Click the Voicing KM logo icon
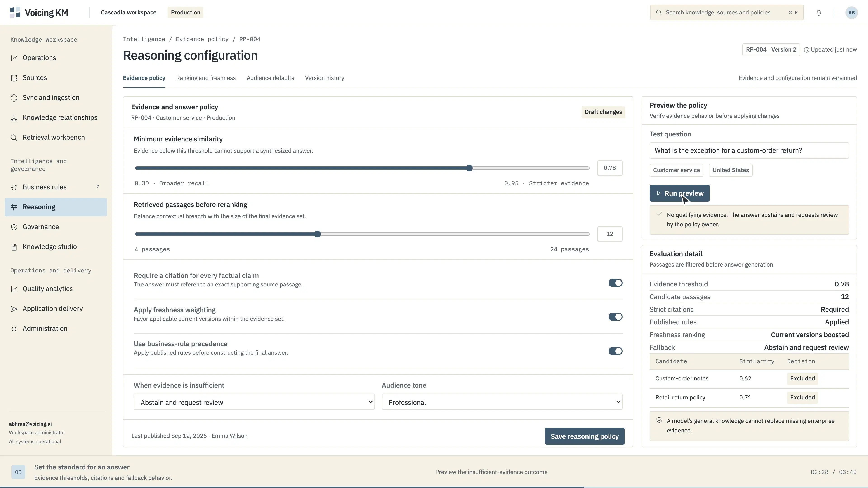Screen dimensions: 868x488 click(x=15, y=12)
